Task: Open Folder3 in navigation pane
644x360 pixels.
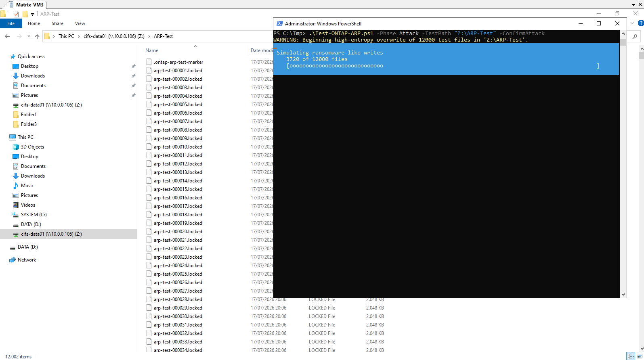Action: click(x=29, y=124)
